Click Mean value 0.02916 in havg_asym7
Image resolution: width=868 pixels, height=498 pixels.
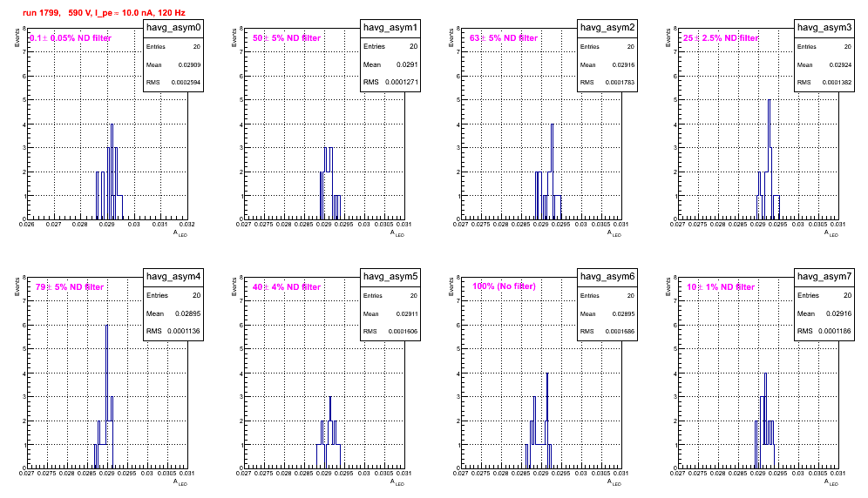click(838, 313)
